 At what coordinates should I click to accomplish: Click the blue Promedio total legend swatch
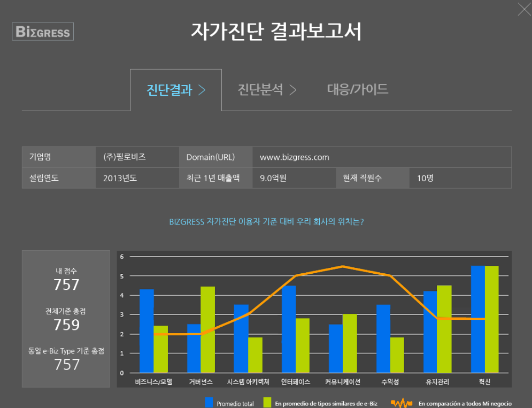tap(209, 403)
